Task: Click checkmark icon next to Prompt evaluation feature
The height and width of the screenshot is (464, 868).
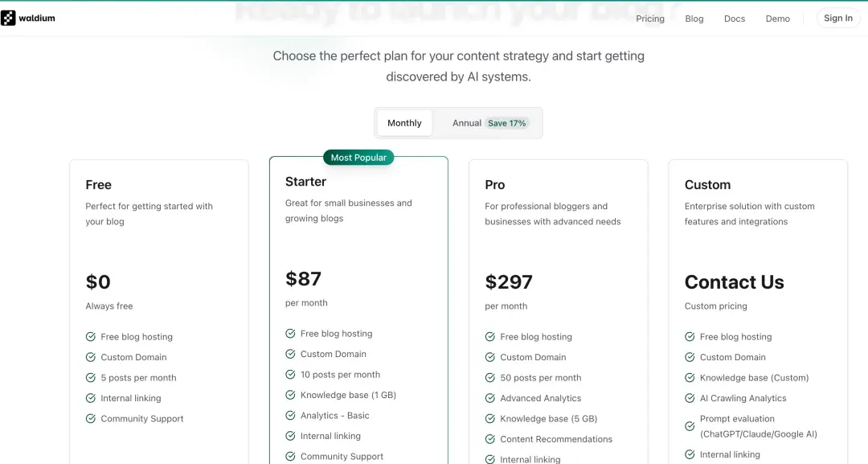Action: [x=690, y=426]
